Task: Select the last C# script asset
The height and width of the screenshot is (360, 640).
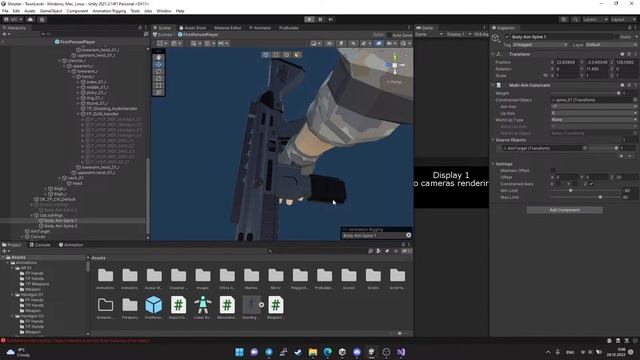Action: (276, 305)
